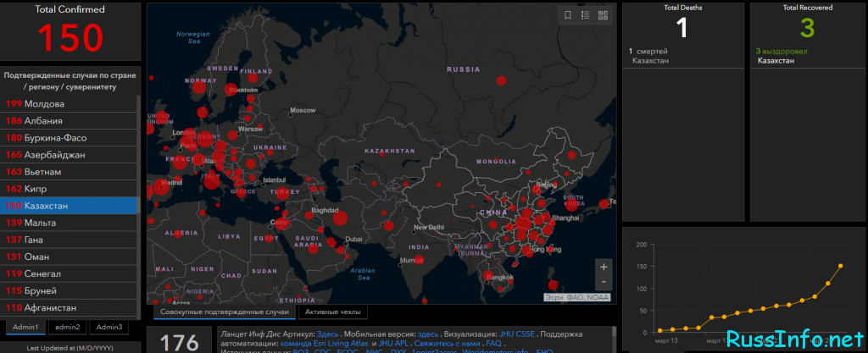Select Бруней in the country list

[69, 290]
